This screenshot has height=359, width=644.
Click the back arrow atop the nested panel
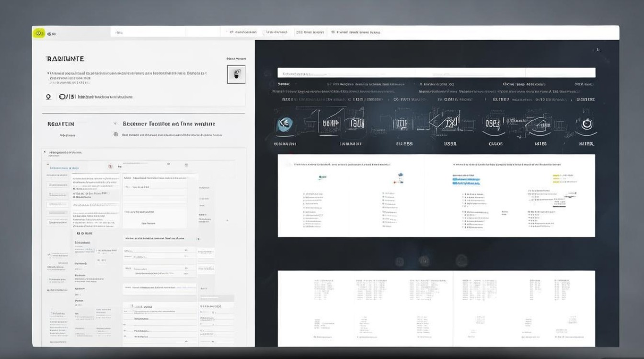pos(45,152)
